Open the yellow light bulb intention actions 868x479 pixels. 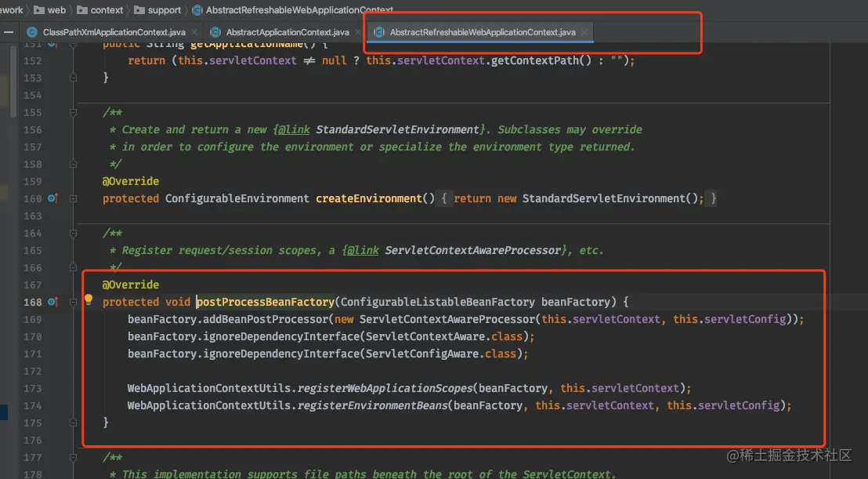point(89,299)
